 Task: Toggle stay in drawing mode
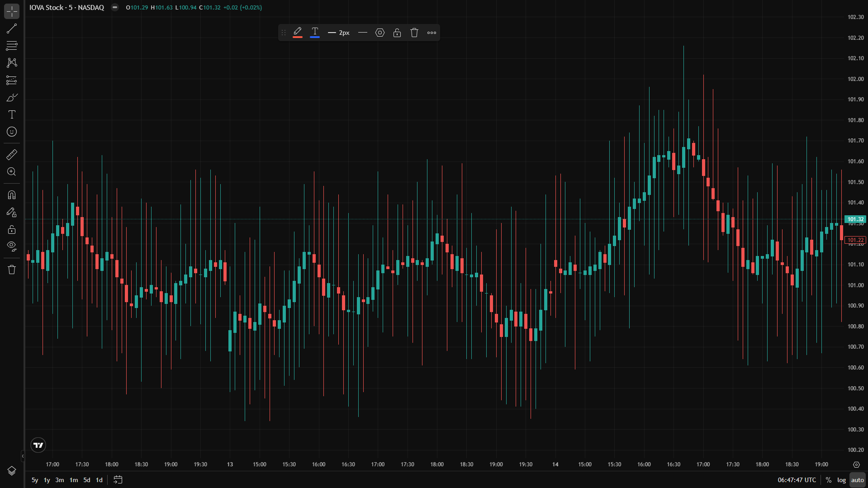pyautogui.click(x=11, y=212)
